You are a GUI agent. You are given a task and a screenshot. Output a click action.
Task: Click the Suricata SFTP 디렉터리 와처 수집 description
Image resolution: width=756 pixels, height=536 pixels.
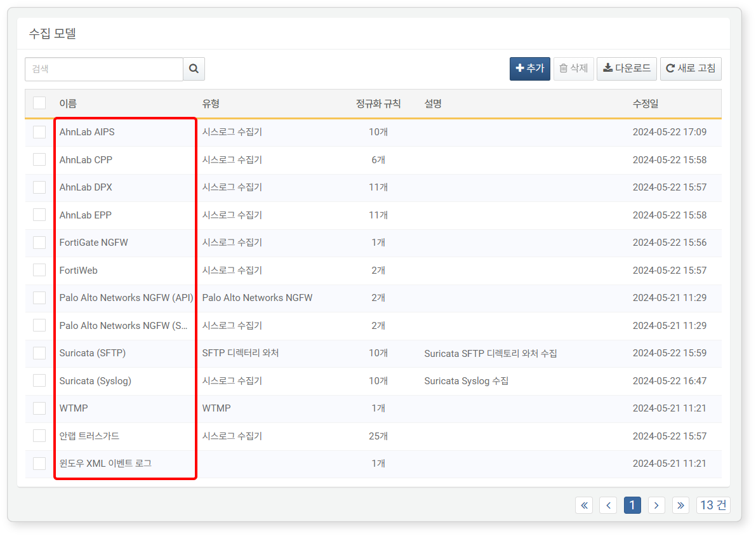click(x=490, y=354)
